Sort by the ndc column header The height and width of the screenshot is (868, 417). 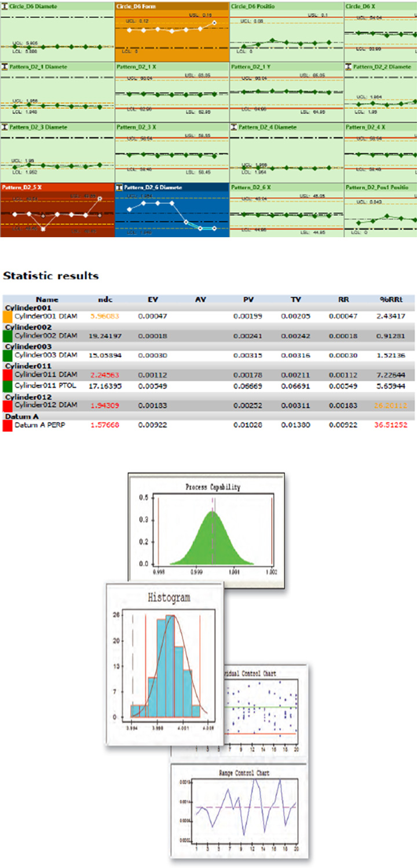click(x=105, y=300)
